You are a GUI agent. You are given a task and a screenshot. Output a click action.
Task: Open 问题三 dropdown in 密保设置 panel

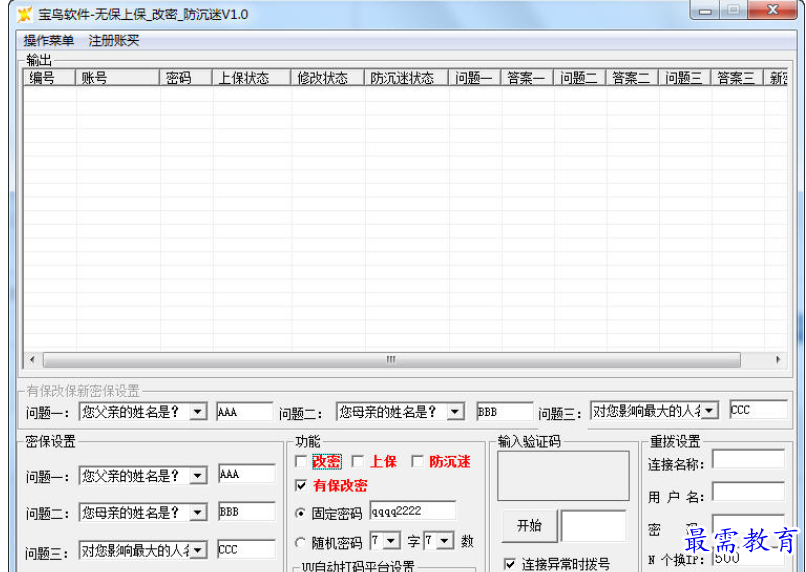point(197,550)
